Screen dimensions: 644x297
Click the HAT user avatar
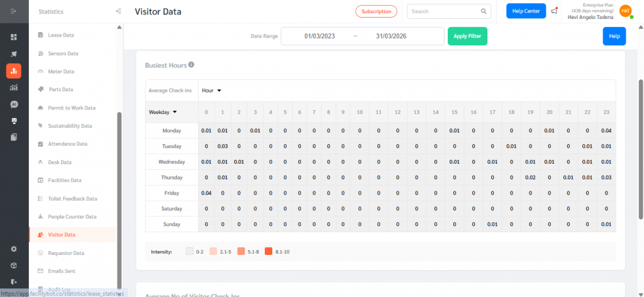[625, 11]
